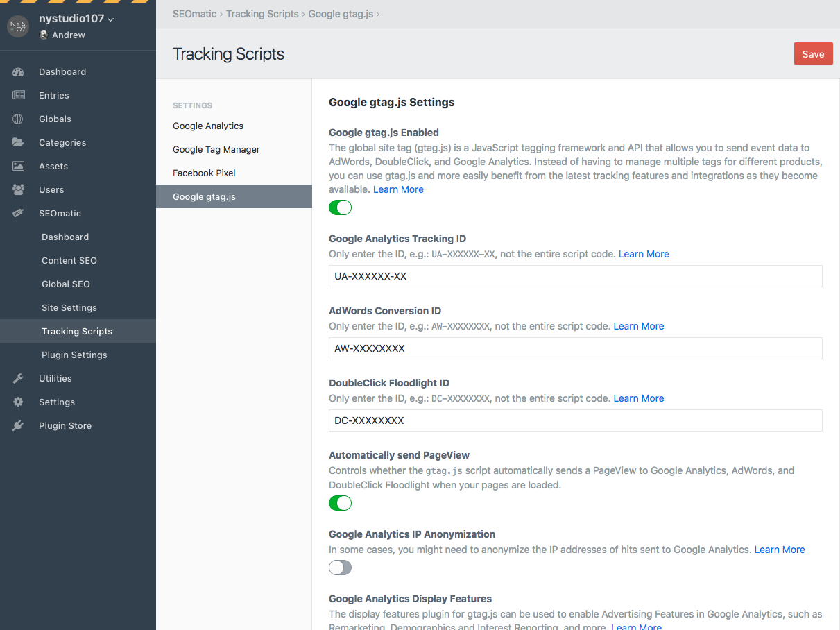Open Learn More link for AdWords Conversion

point(639,326)
